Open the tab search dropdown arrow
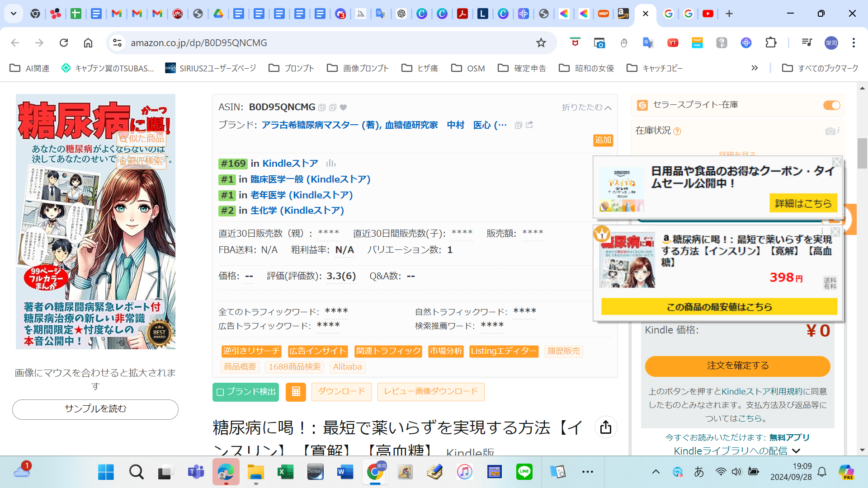 14,14
